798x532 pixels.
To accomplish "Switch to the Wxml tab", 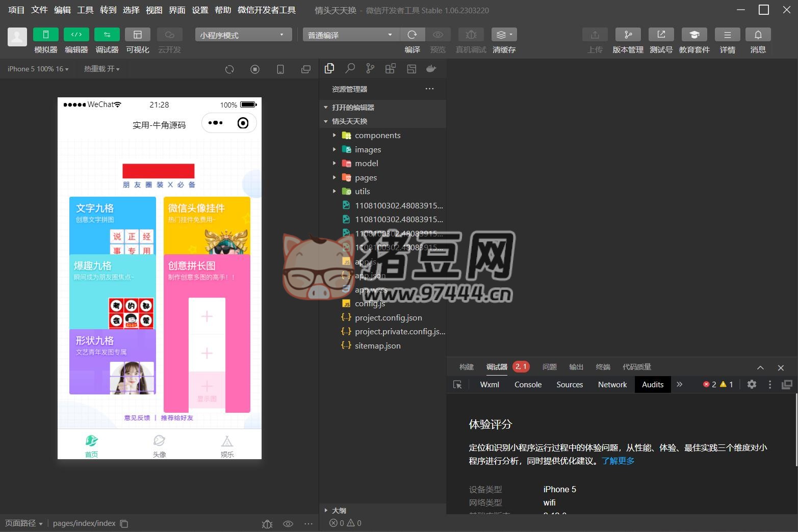I will pos(490,385).
